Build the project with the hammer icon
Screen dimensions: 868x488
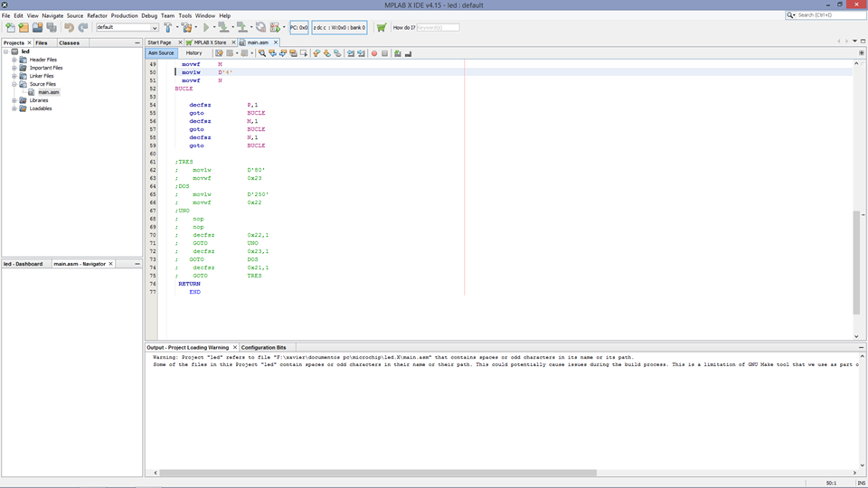tap(168, 27)
